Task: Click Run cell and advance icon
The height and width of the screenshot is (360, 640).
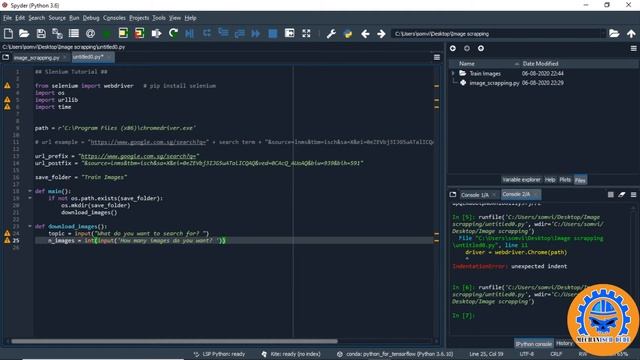Action: [x=140, y=33]
